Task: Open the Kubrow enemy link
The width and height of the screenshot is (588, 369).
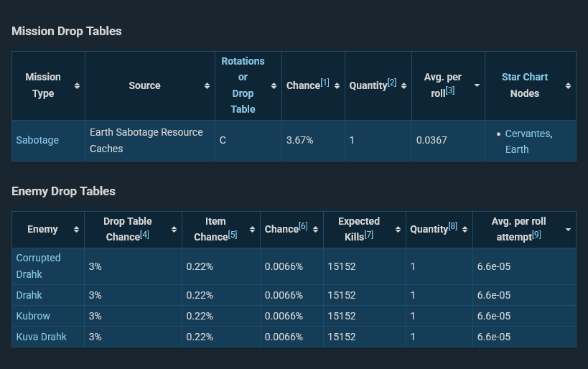Action: tap(33, 316)
